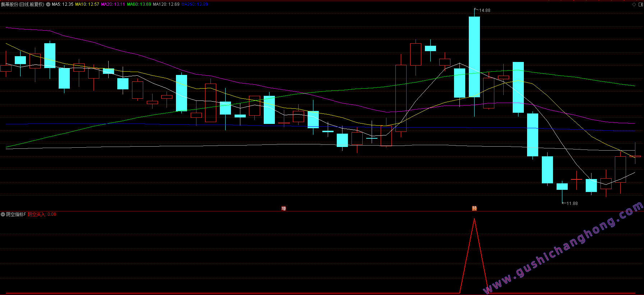Expand the 阴空指标F indicator dropdown arrow

[x=3, y=214]
